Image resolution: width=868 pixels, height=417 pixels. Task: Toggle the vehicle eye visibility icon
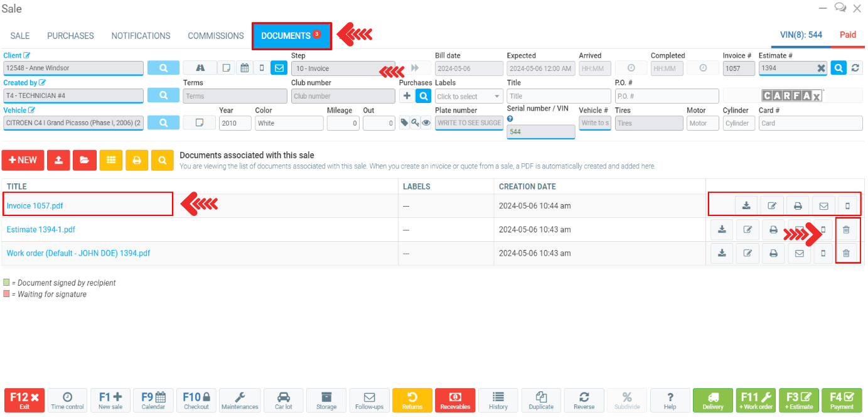pos(426,123)
